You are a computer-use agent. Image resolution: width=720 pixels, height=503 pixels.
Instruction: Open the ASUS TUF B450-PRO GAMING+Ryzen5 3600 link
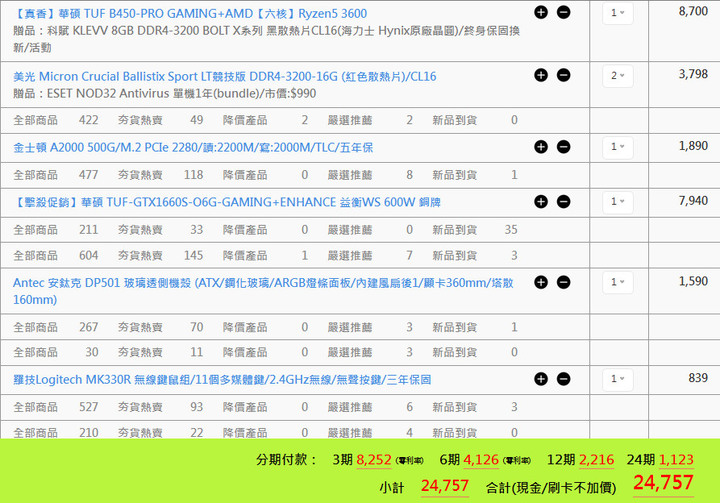[x=190, y=14]
